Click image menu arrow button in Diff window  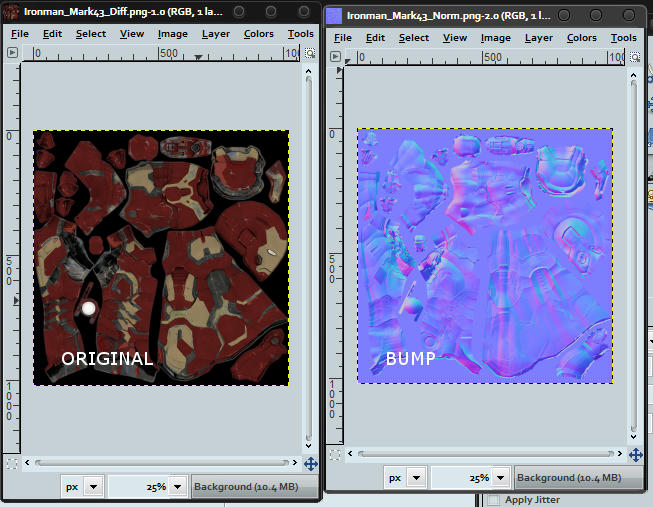[x=12, y=52]
